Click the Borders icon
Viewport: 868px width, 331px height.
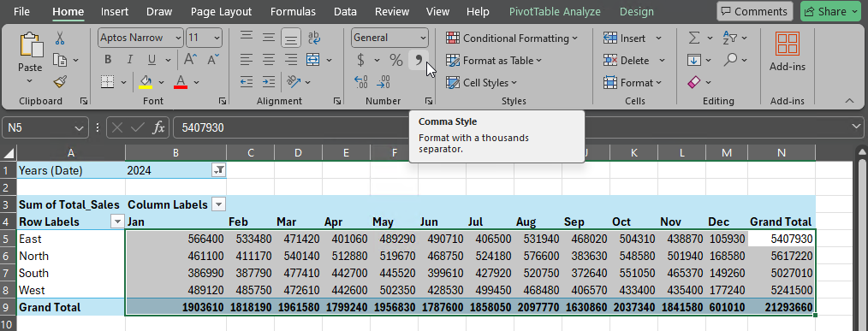(108, 82)
